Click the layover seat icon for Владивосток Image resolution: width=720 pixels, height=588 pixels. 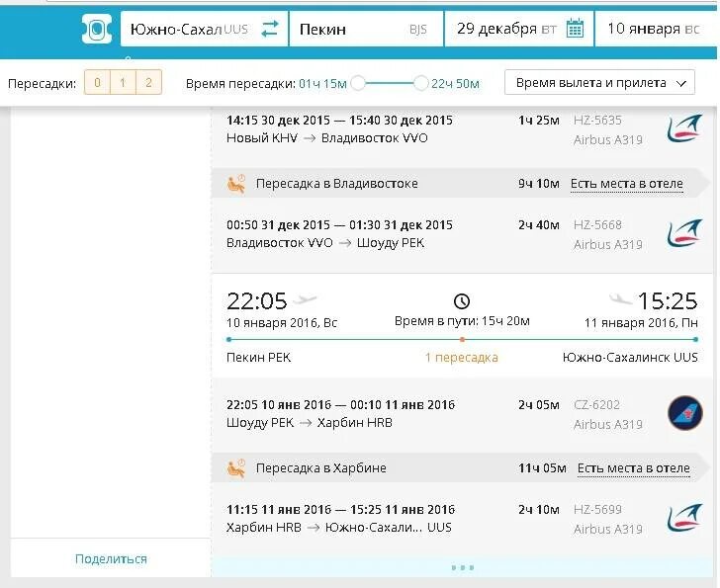pos(236,184)
